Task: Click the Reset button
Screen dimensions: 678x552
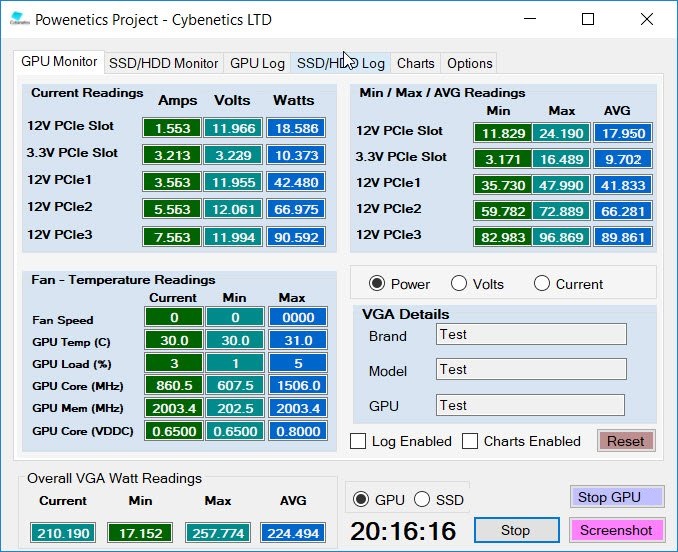Action: [x=626, y=441]
